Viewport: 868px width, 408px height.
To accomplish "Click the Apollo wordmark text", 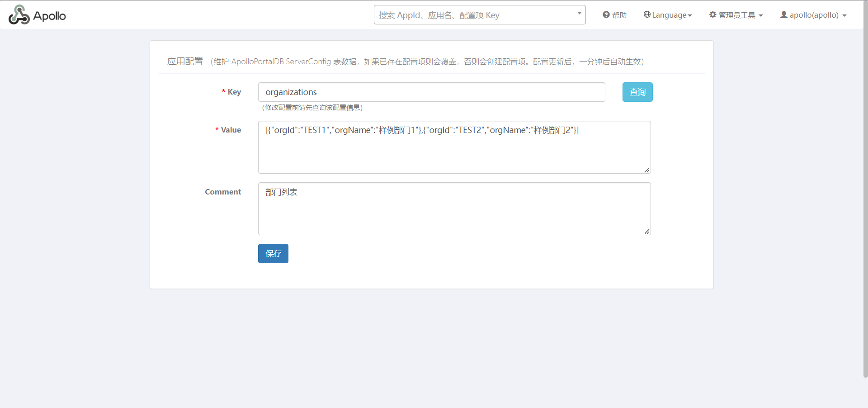I will click(49, 16).
